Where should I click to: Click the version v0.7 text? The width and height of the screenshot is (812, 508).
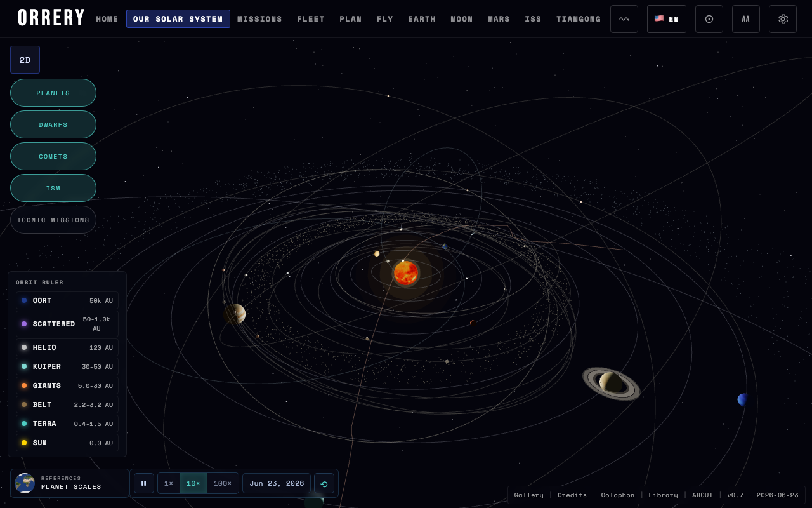click(763, 495)
